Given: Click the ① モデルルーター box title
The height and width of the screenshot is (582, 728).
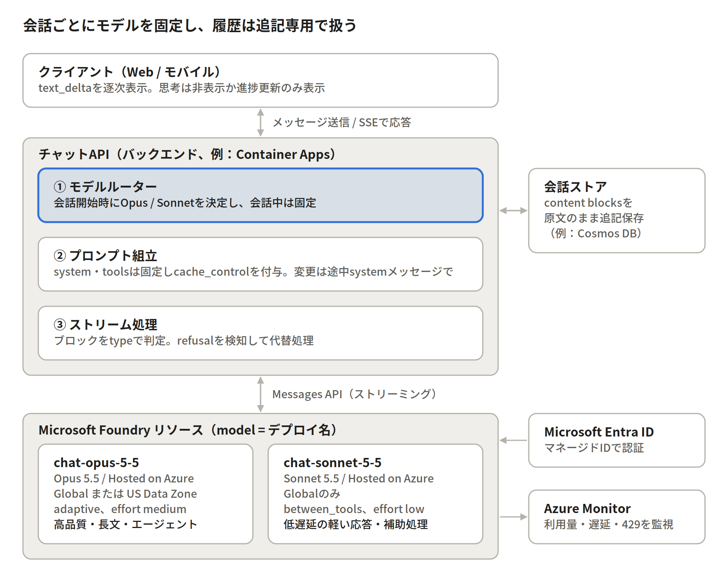Looking at the screenshot, I should pyautogui.click(x=105, y=187).
